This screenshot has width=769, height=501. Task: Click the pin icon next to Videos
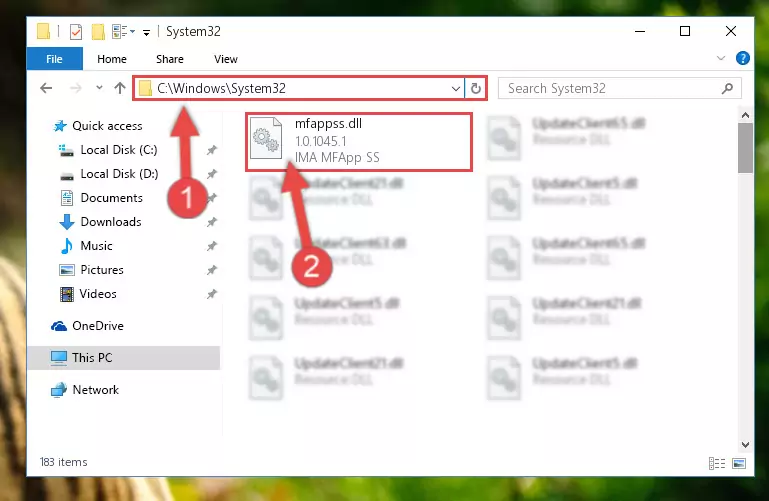coord(211,294)
